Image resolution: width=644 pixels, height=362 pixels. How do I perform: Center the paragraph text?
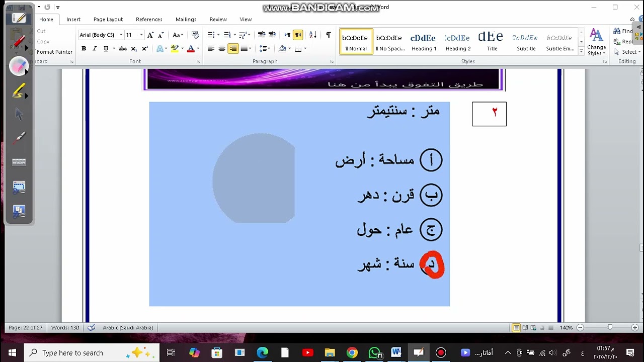pos(222,49)
